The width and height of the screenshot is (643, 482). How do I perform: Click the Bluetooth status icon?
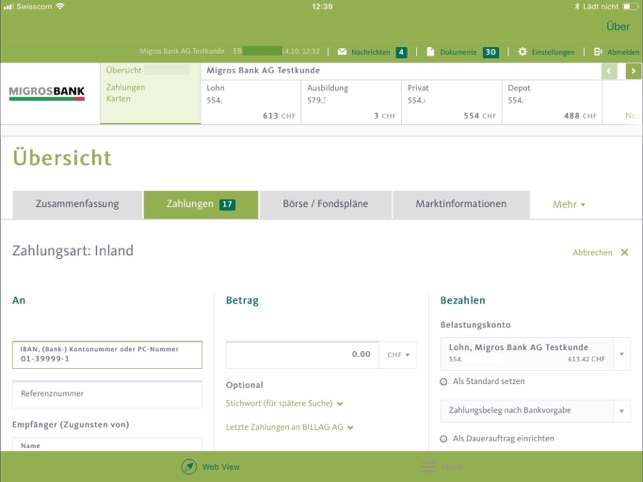click(x=577, y=7)
